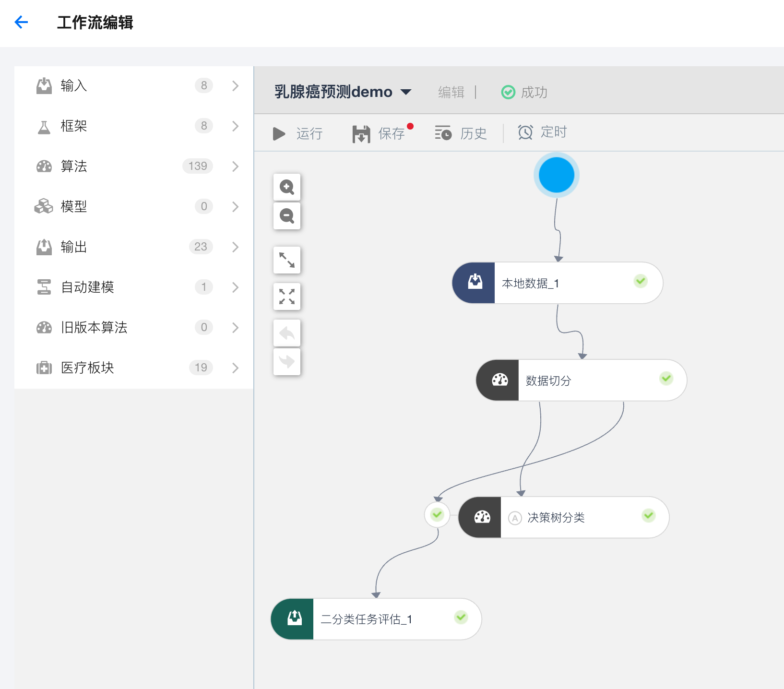Viewport: 784px width, 689px height.
Task: Click the 本地数据_1 node input icon
Action: (474, 283)
